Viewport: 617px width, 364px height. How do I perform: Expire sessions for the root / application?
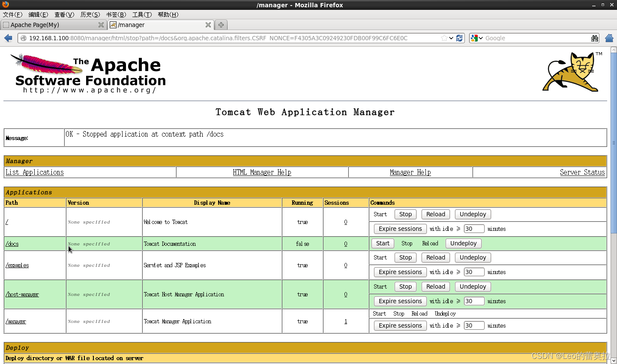tap(400, 229)
